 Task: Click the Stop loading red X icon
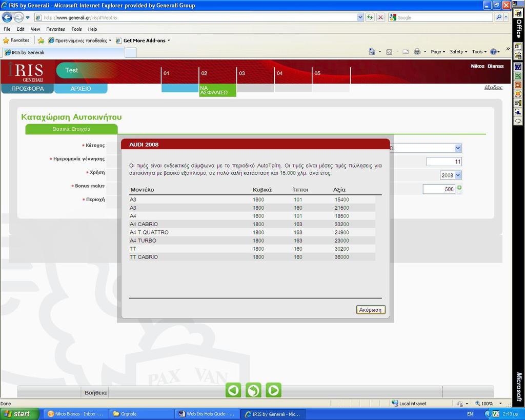click(381, 17)
